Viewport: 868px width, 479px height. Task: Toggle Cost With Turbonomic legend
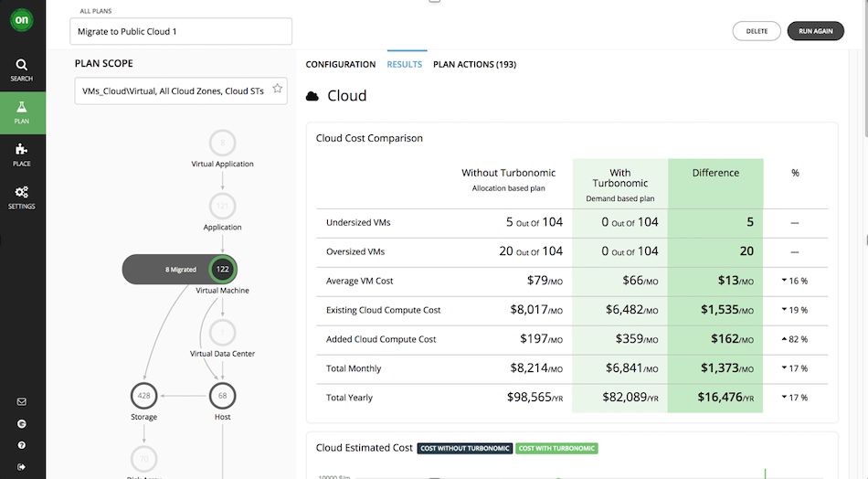pos(556,448)
